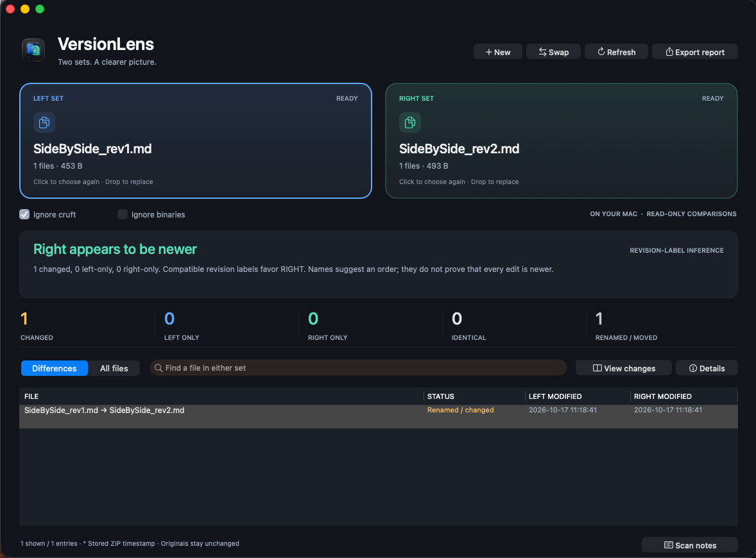Click the right set document icon

tap(410, 123)
